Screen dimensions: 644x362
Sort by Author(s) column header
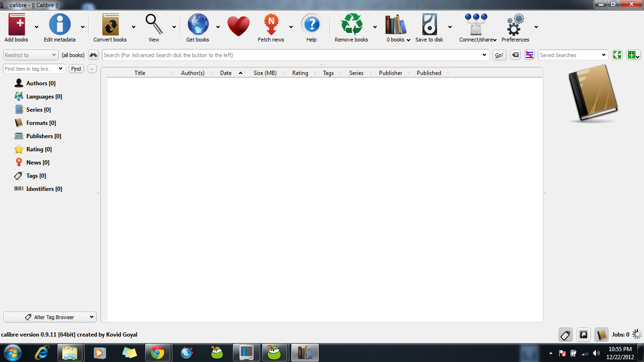[x=193, y=73]
